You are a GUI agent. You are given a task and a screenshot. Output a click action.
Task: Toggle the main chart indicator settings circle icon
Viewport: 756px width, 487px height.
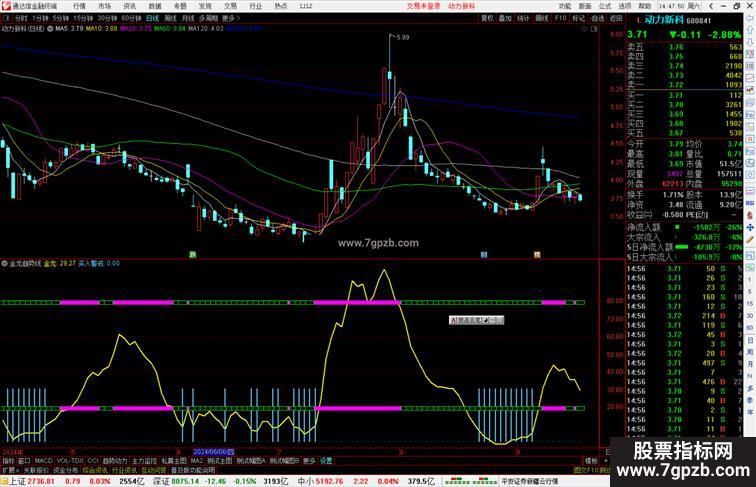(50, 29)
